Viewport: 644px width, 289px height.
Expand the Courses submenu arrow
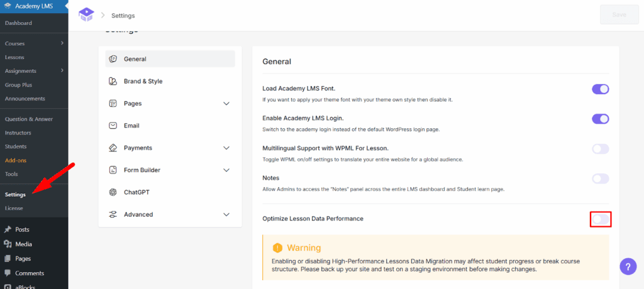pos(62,43)
